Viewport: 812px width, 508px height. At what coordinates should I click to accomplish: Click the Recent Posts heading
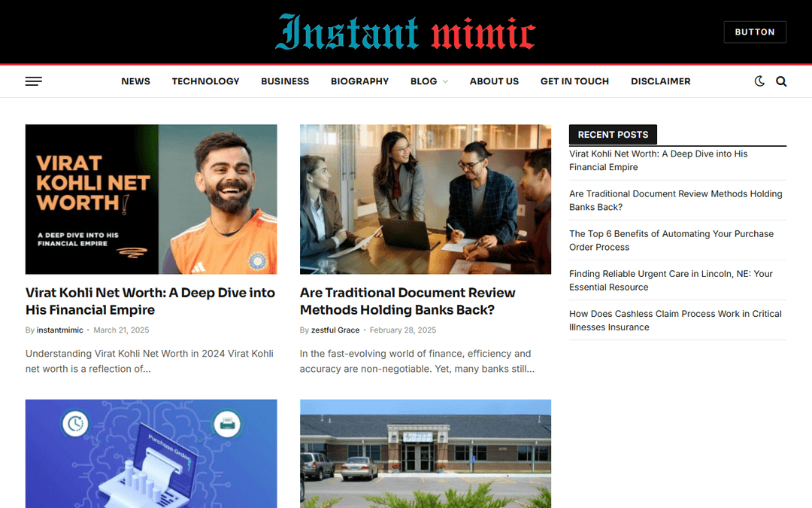click(614, 135)
